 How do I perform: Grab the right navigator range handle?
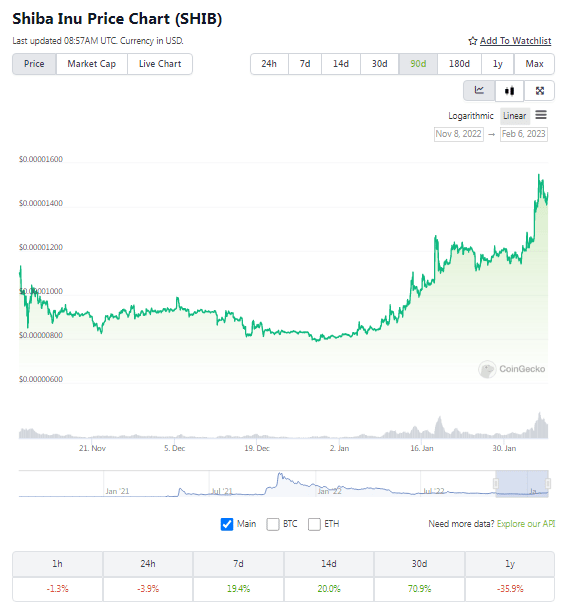pyautogui.click(x=548, y=484)
